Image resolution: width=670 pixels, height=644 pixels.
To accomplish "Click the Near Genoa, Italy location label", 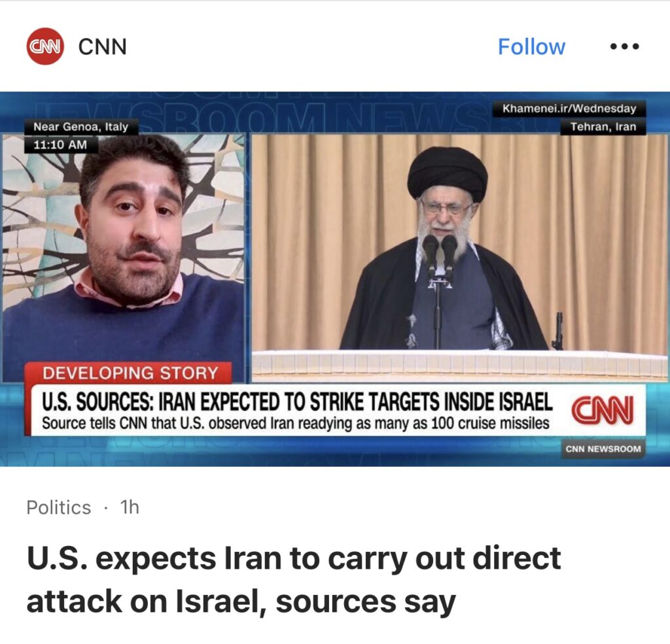I will coord(80,126).
